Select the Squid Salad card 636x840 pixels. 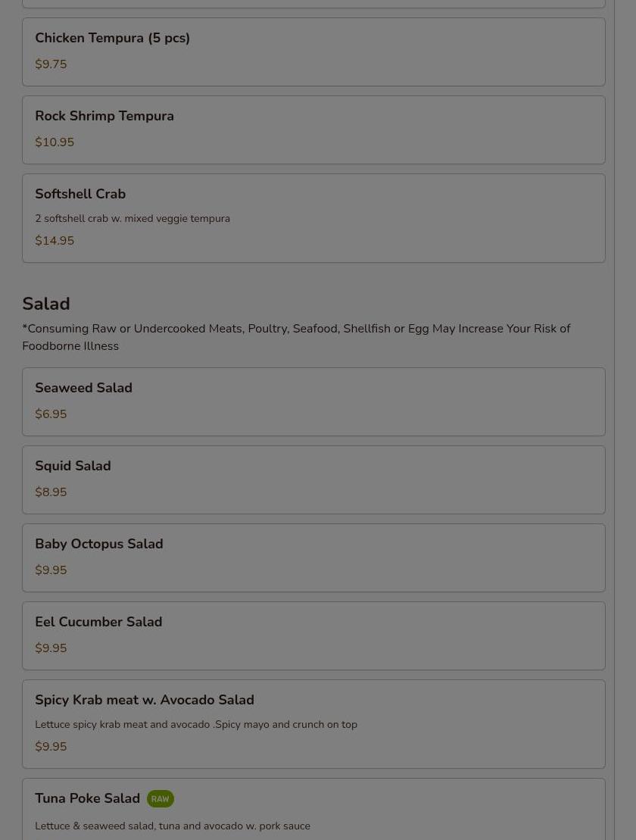point(313,480)
